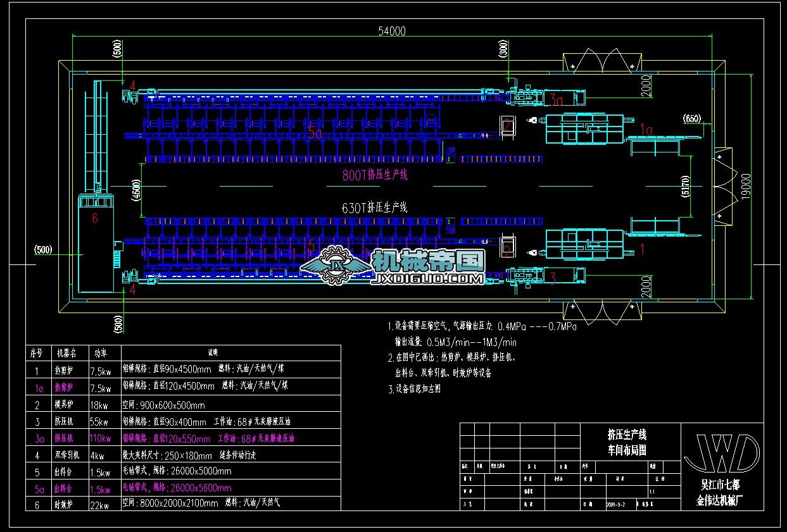Click 吴江市七都 company text
The image size is (787, 532).
click(719, 486)
